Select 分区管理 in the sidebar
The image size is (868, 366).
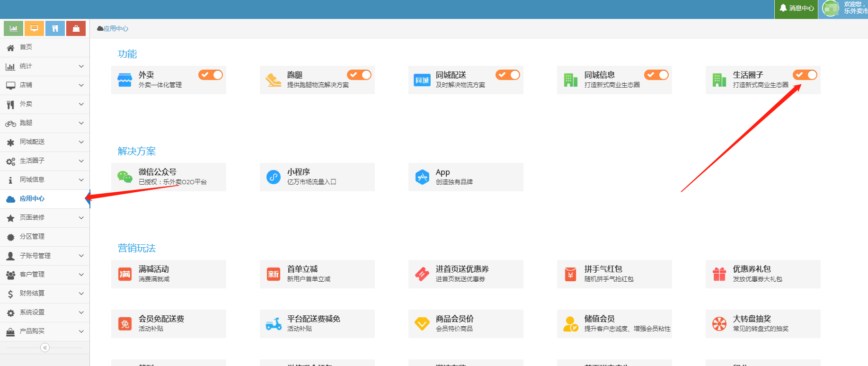(32, 237)
